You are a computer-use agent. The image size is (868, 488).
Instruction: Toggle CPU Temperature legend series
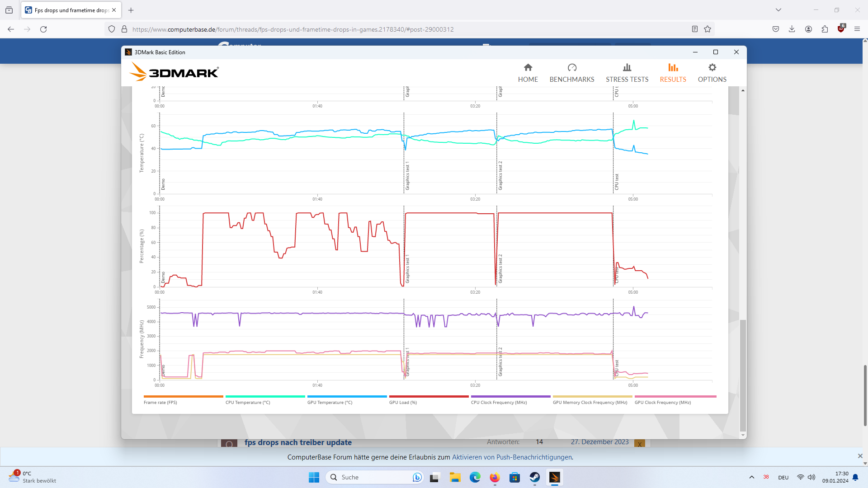click(248, 402)
